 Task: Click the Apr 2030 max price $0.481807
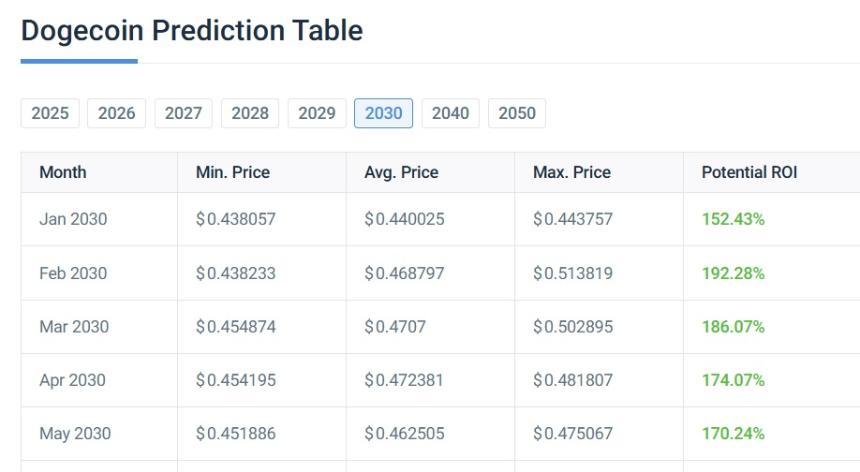click(x=573, y=380)
